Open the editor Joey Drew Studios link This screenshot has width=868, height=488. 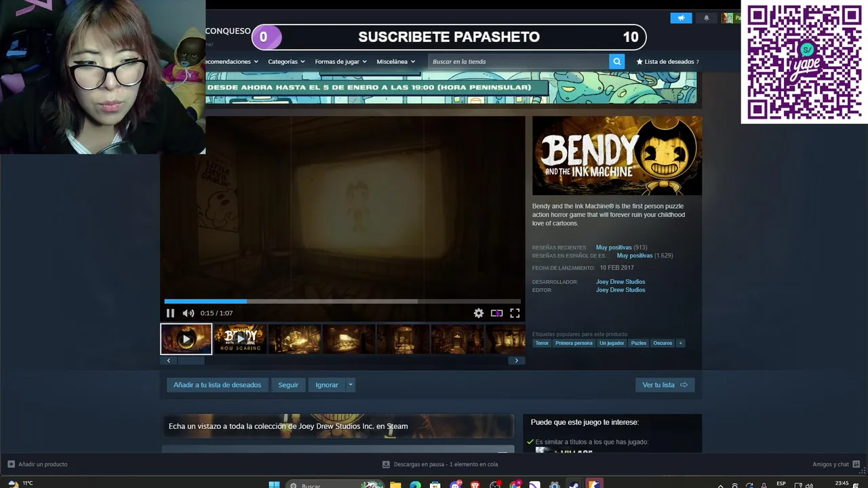click(620, 290)
